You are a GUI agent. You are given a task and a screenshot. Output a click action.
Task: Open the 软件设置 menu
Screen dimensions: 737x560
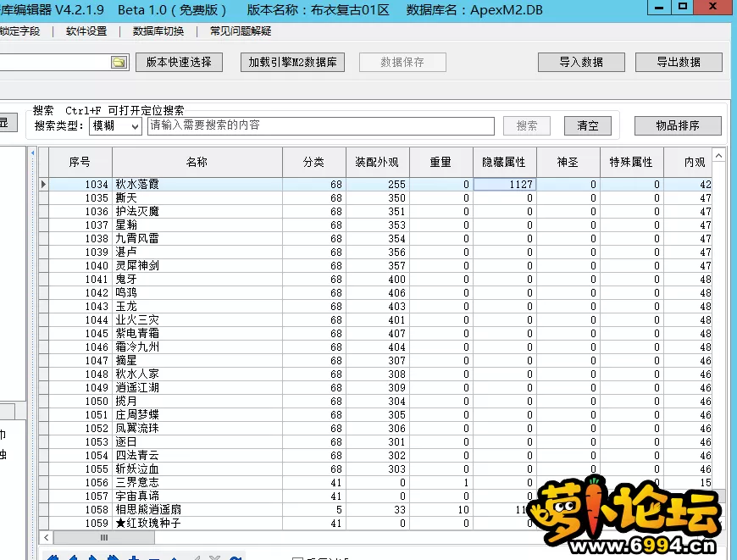pos(86,31)
